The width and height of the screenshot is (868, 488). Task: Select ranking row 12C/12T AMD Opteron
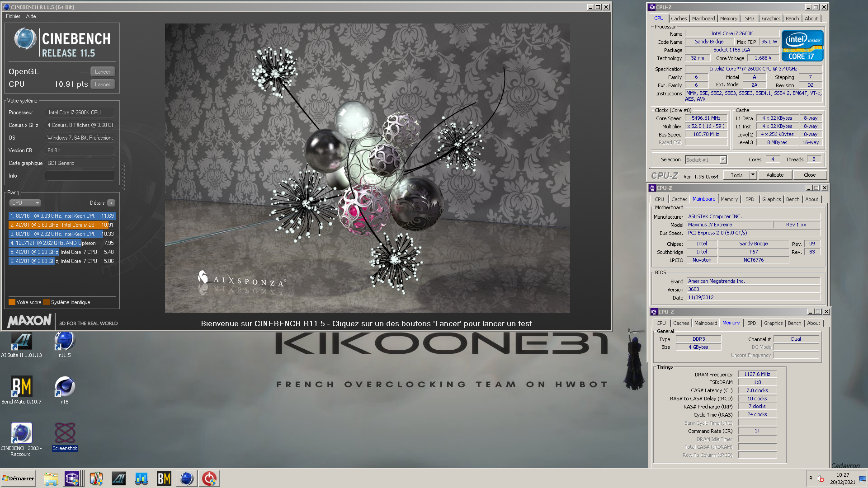tap(62, 243)
